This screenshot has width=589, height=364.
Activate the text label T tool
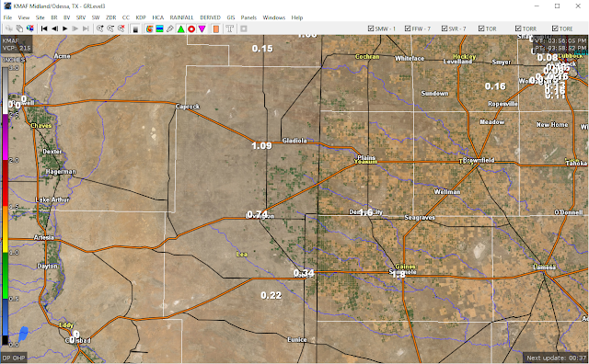pos(229,28)
